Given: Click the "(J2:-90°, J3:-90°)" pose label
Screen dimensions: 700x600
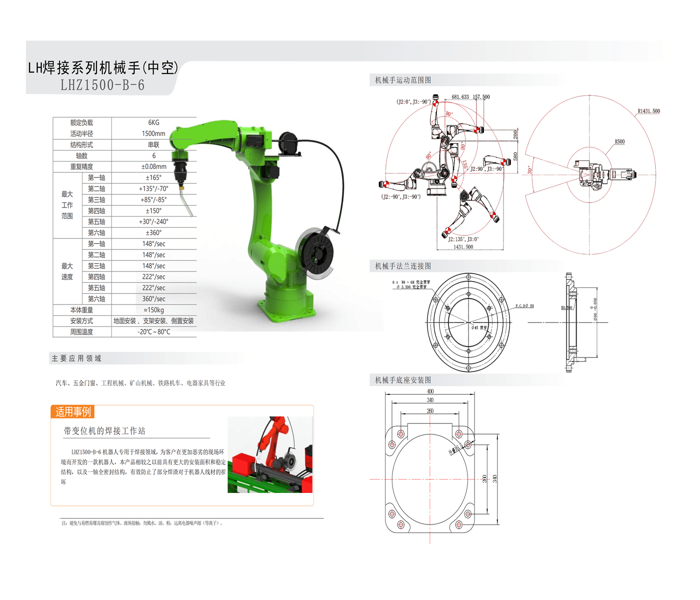Looking at the screenshot, I should pyautogui.click(x=400, y=196).
